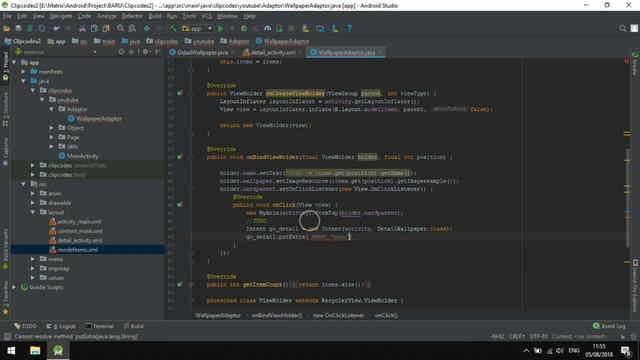Image resolution: width=640 pixels, height=360 pixels.
Task: Open the app run configuration dropdown
Action: 197,29
